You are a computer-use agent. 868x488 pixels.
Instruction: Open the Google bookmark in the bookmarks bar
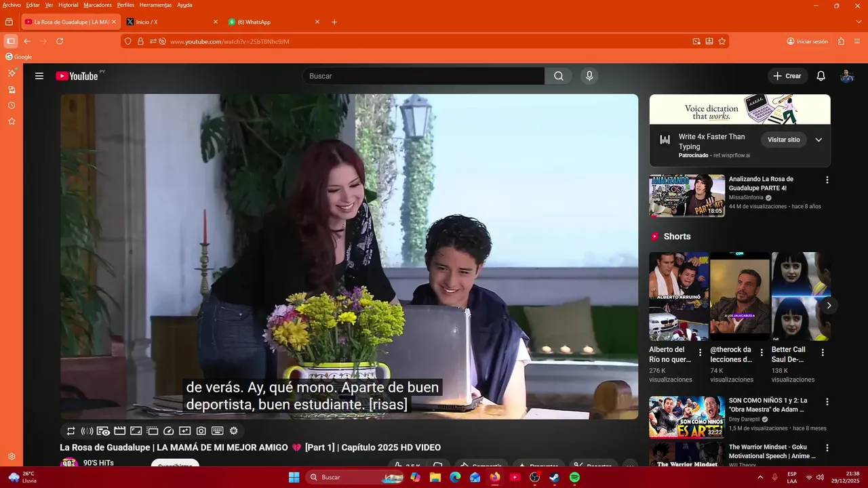click(x=19, y=57)
